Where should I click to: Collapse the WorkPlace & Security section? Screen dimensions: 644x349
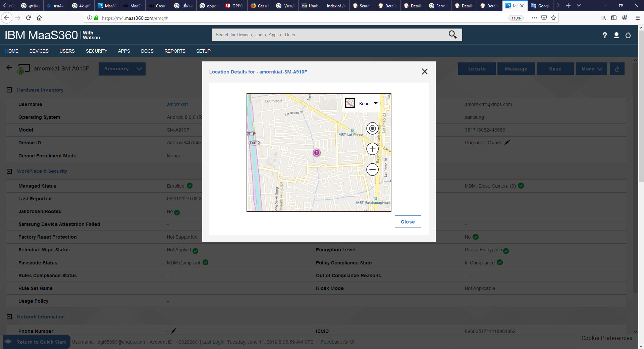point(9,171)
